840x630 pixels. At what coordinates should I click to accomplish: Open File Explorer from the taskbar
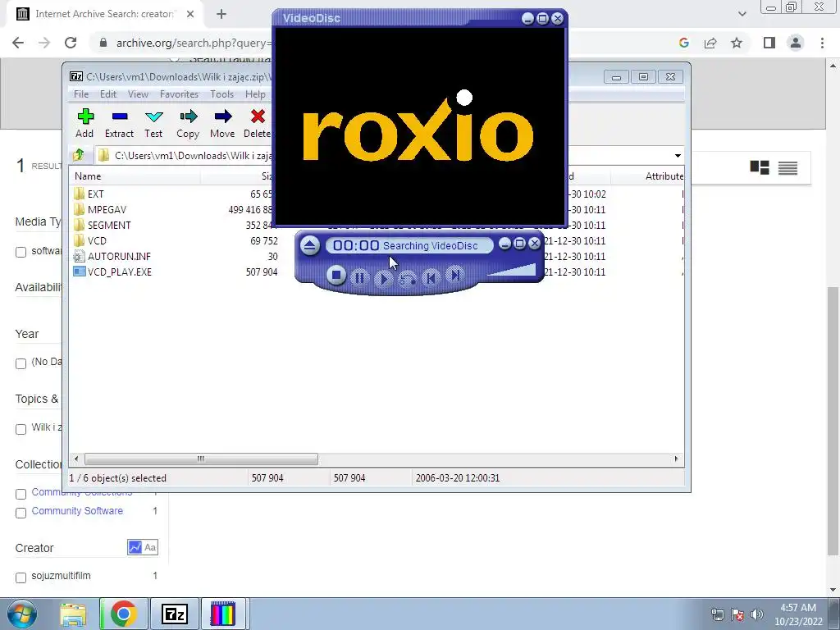[x=73, y=614]
